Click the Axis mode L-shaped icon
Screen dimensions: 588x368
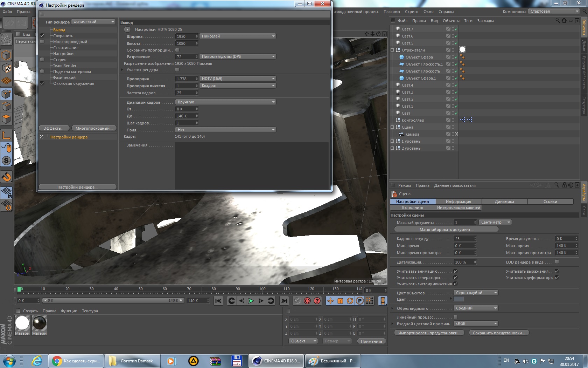6,135
